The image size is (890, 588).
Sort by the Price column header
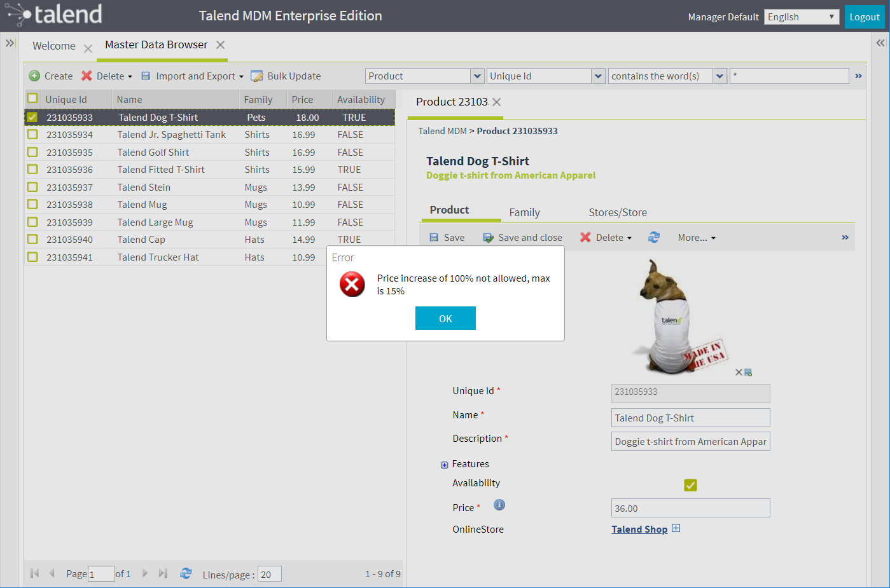tap(302, 99)
